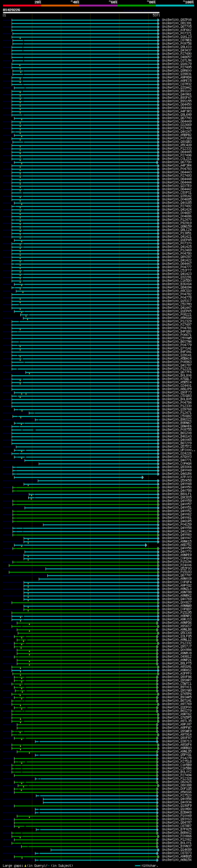Select hit UniRef100_B6T2Y9
Image resolution: width=197 pixels, height=868 pixels.
click(x=177, y=443)
